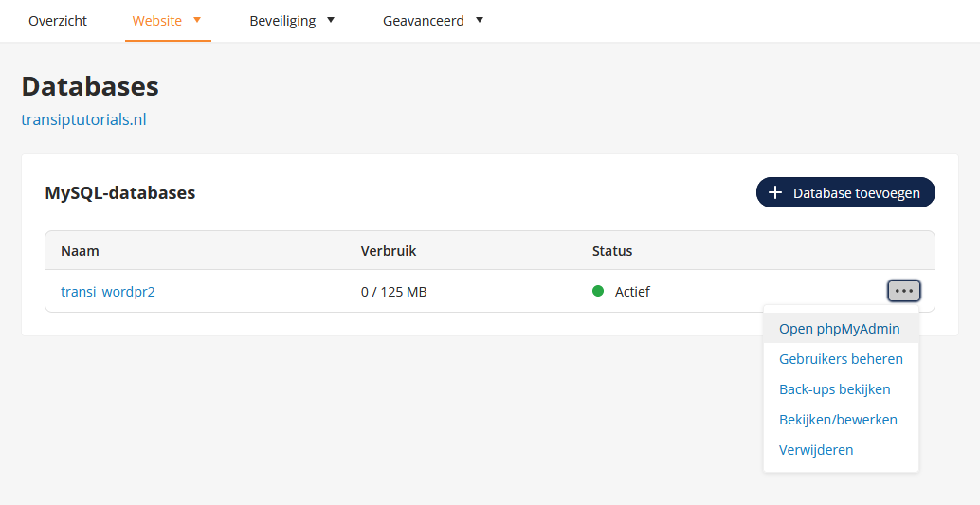Open the transiptutorials.nl domain link
The image size is (980, 505).
coord(83,119)
